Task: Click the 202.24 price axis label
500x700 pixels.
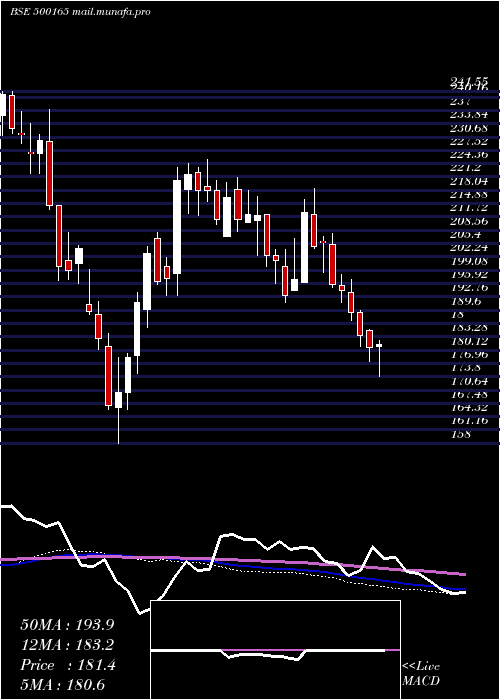Action: [468, 248]
